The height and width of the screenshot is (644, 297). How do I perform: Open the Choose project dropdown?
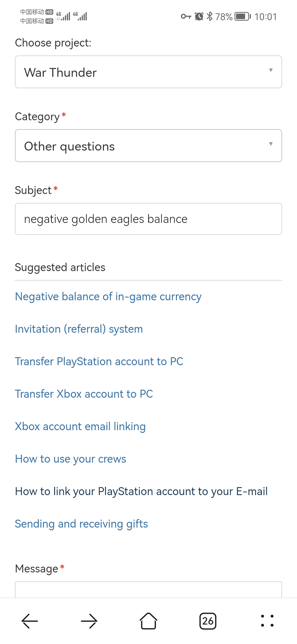[x=148, y=72]
